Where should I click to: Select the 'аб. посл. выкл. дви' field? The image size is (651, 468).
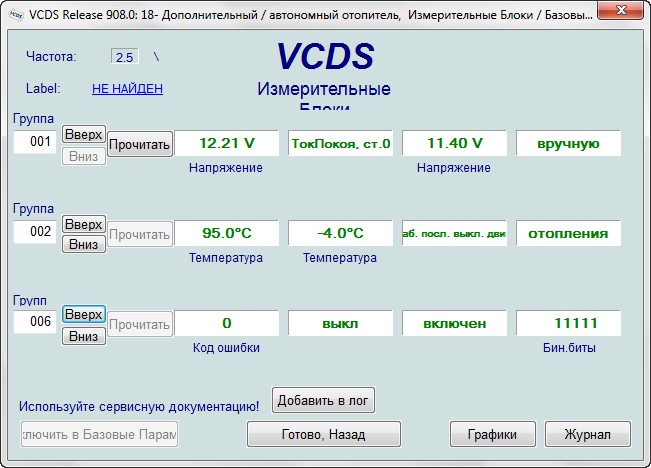455,233
